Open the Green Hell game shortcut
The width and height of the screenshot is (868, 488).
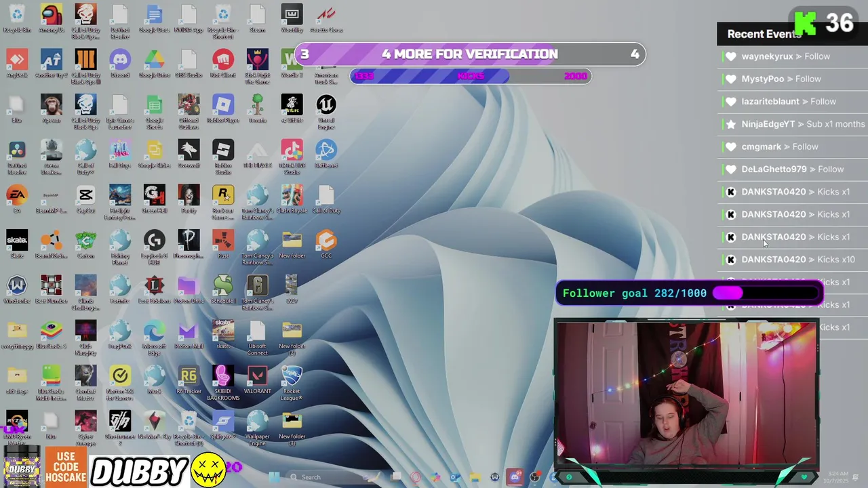[154, 199]
